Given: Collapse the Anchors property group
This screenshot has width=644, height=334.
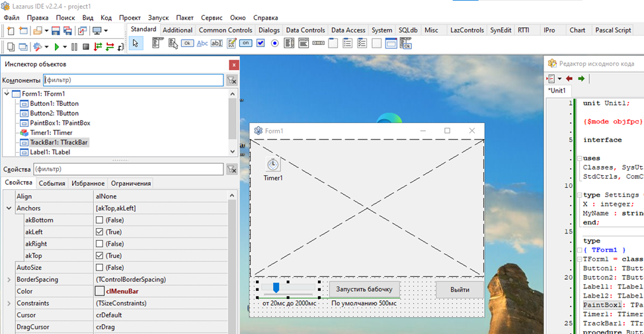Looking at the screenshot, I should click(9, 208).
